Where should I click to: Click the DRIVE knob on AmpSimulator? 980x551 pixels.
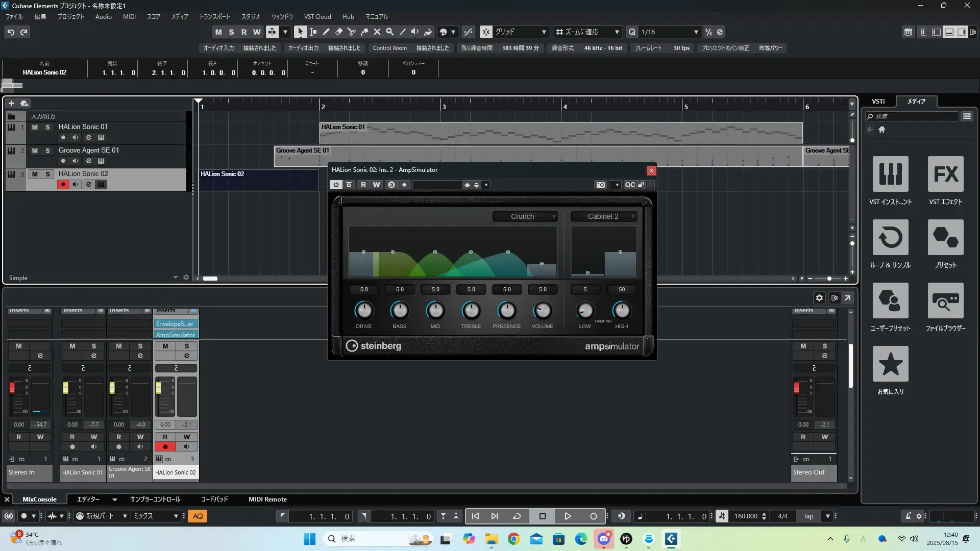coord(363,310)
